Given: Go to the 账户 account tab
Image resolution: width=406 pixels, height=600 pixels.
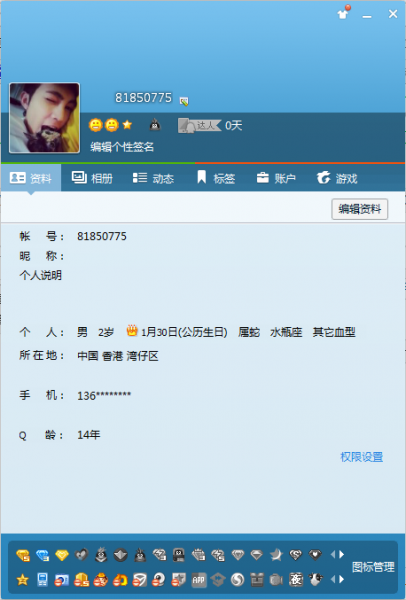Looking at the screenshot, I should pyautogui.click(x=276, y=178).
